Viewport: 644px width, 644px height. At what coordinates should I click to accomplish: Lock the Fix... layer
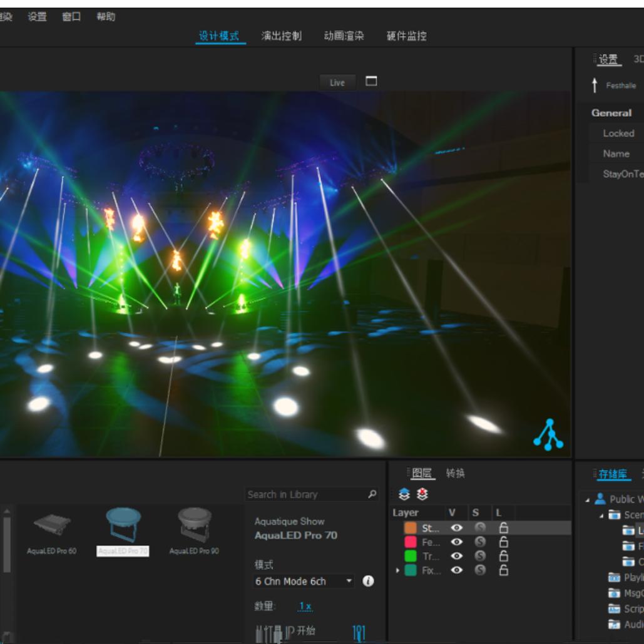503,571
